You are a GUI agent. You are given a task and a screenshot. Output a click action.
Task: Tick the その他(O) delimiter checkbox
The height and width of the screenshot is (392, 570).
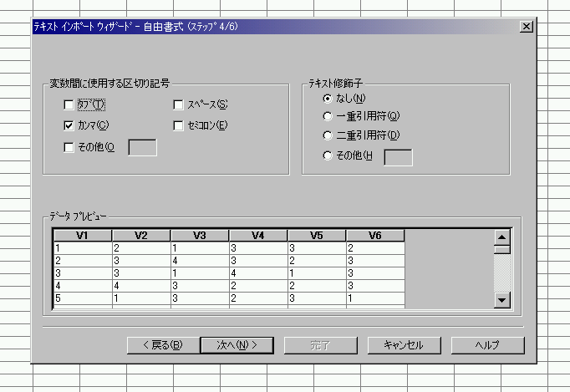pos(69,148)
